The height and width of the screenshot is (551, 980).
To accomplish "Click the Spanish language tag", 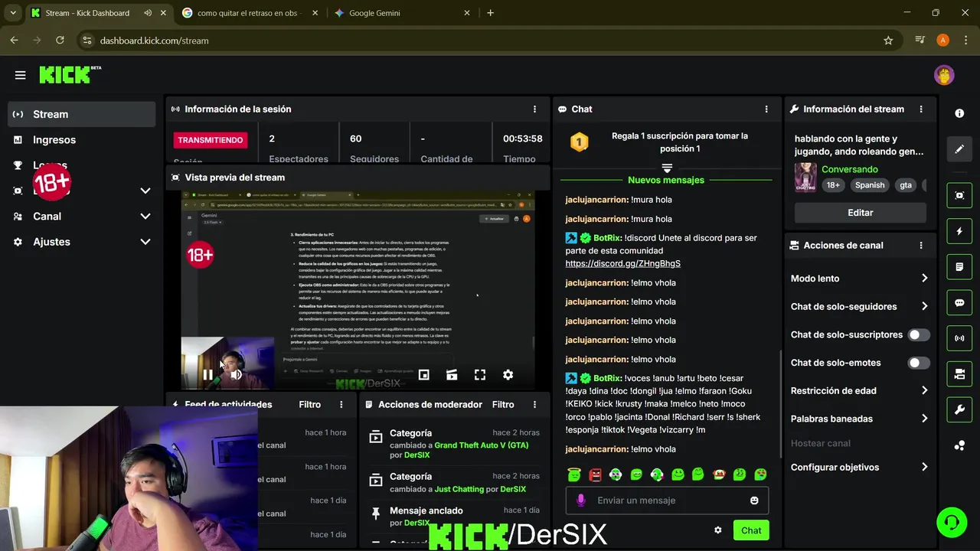I will [870, 185].
